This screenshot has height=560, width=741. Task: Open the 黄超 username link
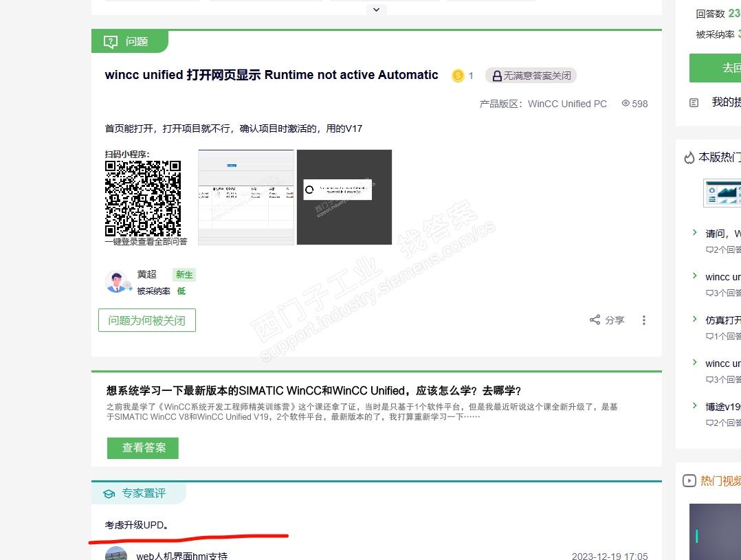pyautogui.click(x=146, y=274)
